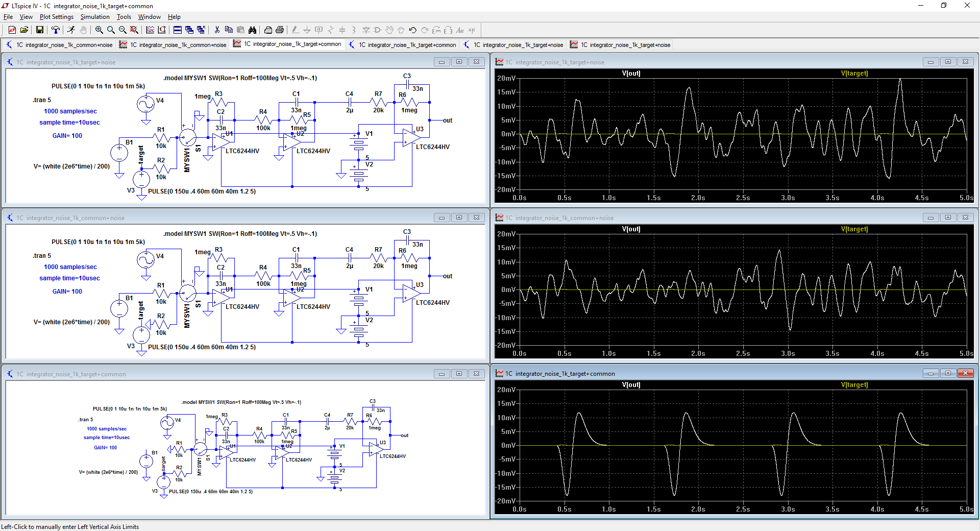This screenshot has height=531, width=980.
Task: Click the binoculars Find icon
Action: [252, 30]
